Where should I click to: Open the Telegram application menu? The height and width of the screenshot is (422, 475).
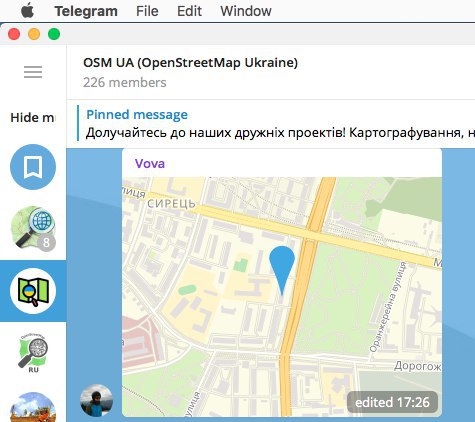(x=86, y=11)
